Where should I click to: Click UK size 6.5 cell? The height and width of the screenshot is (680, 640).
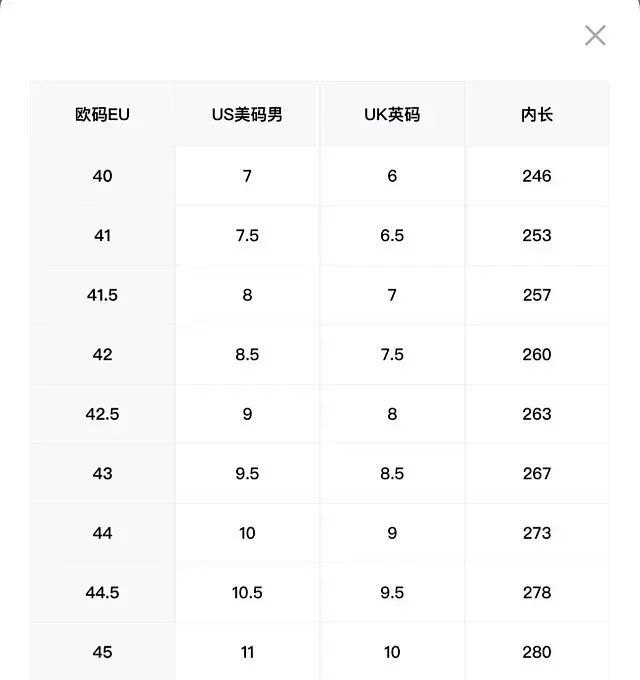tap(392, 236)
